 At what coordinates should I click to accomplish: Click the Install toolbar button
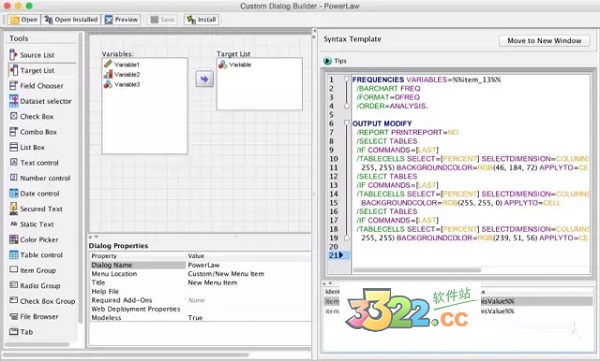click(x=202, y=20)
